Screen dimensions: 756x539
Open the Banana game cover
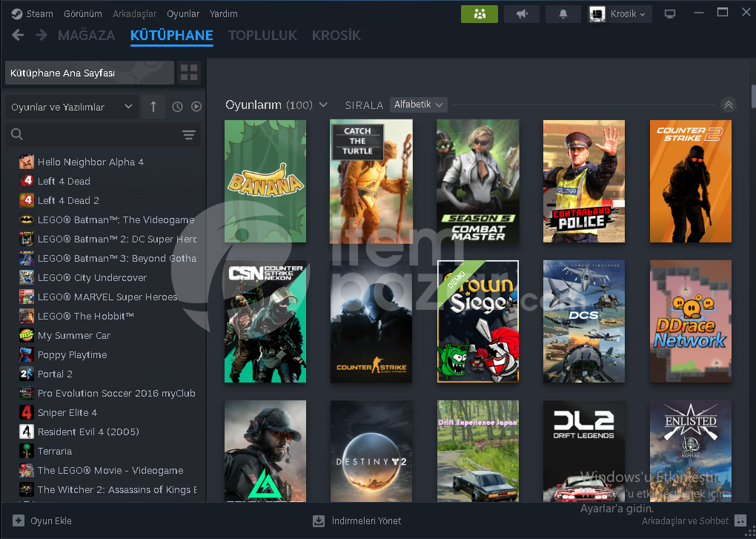(x=265, y=182)
